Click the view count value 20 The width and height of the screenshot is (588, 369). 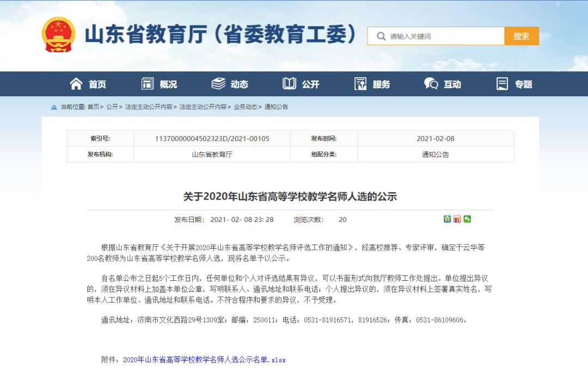[342, 220]
